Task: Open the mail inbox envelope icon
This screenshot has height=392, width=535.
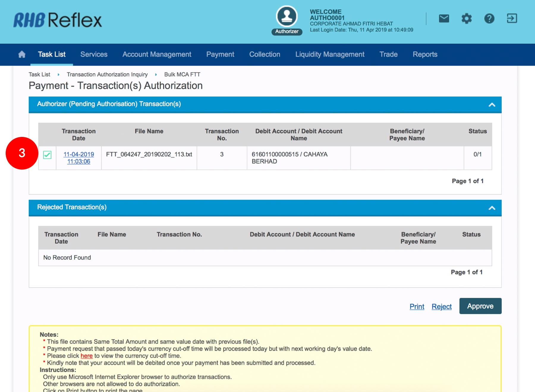Action: pyautogui.click(x=444, y=19)
